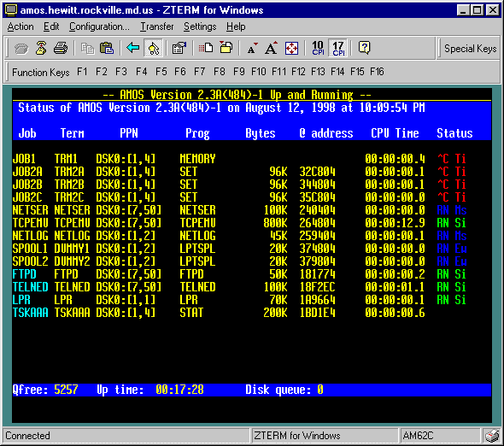Click the Up time value 00:17:28

pyautogui.click(x=179, y=390)
